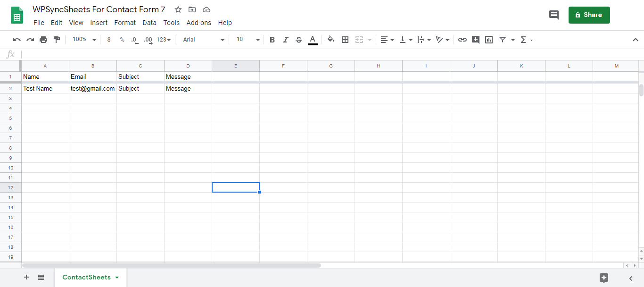This screenshot has width=644, height=287.
Task: Open text wrapping dropdown
Action: click(x=424, y=40)
